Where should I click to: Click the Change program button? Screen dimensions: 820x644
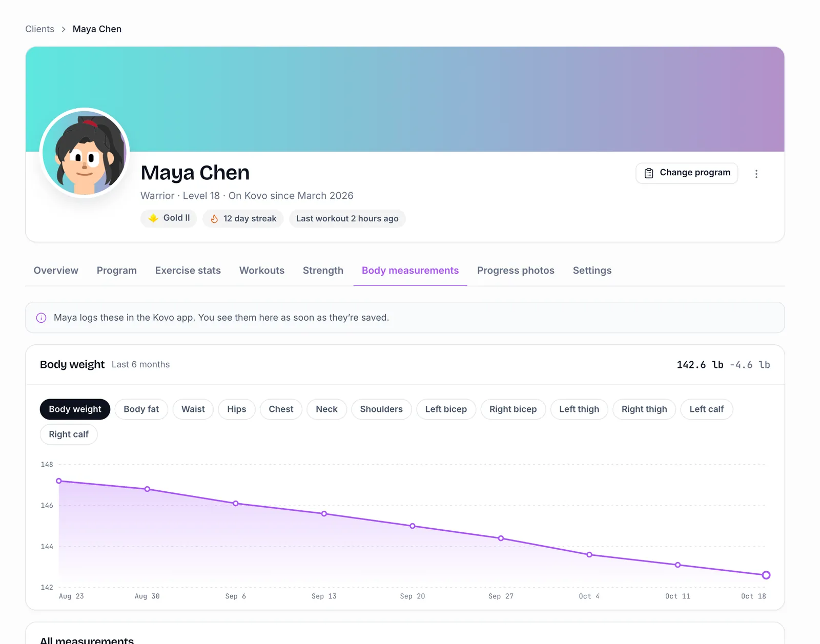[x=687, y=173]
